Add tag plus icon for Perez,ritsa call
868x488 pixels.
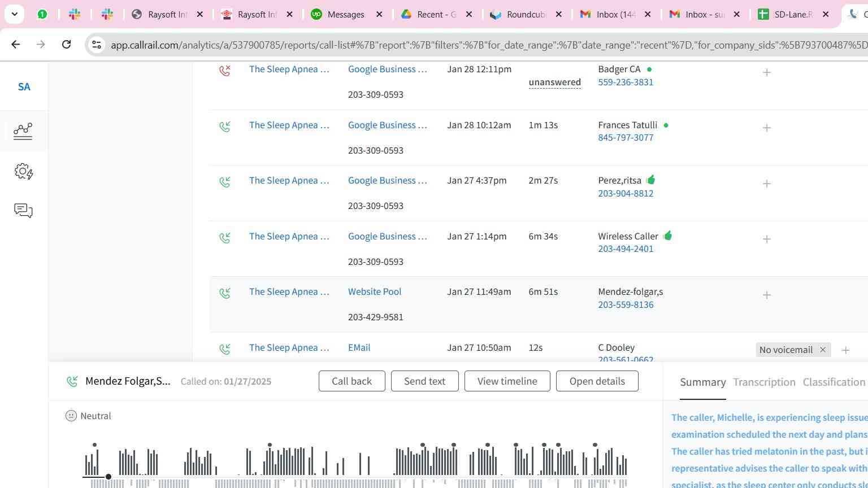767,184
